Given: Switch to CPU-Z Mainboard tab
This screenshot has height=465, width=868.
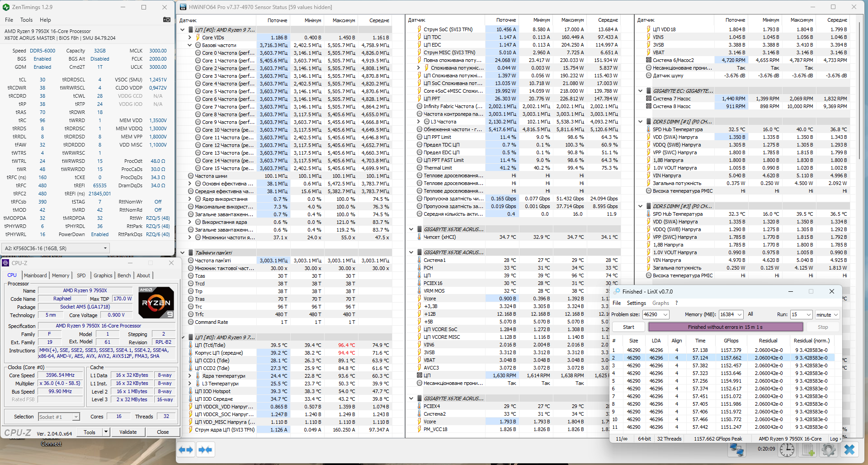Looking at the screenshot, I should point(35,275).
